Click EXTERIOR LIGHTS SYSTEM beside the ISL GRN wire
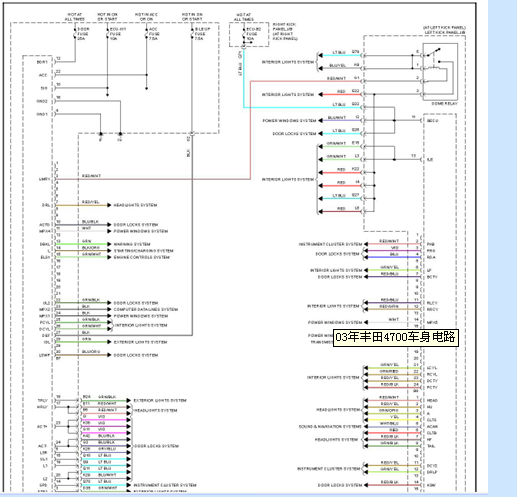Image resolution: width=517 pixels, height=497 pixels. coord(140,342)
